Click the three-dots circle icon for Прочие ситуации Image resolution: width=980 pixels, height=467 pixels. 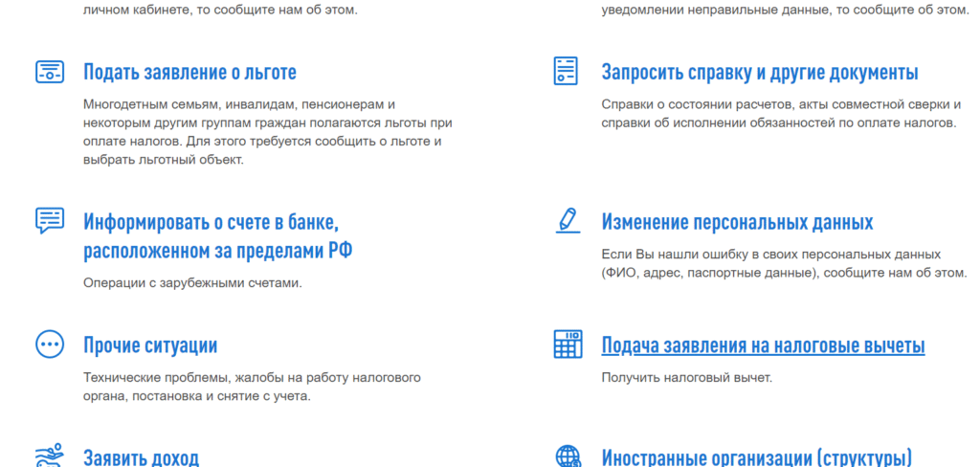tap(50, 344)
